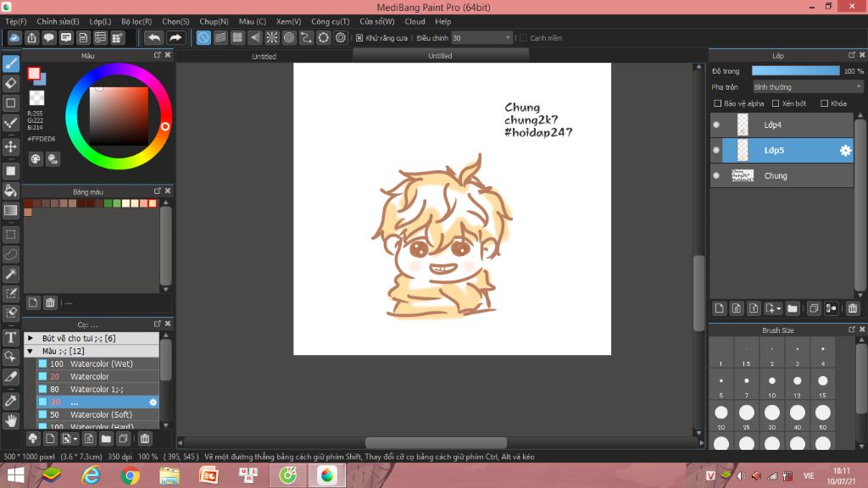Open the Tệp(F) menu
The image size is (868, 488).
pos(15,21)
